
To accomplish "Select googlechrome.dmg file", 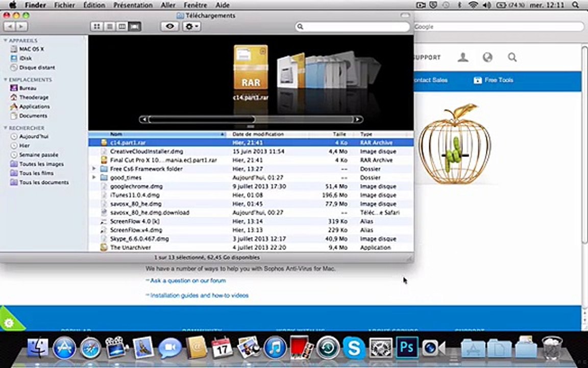I will click(251, 186).
